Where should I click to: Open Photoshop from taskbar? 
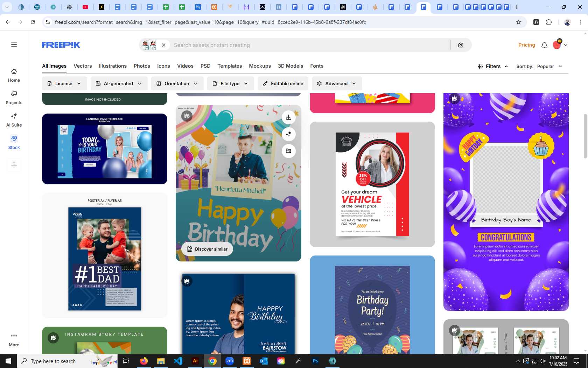click(315, 361)
